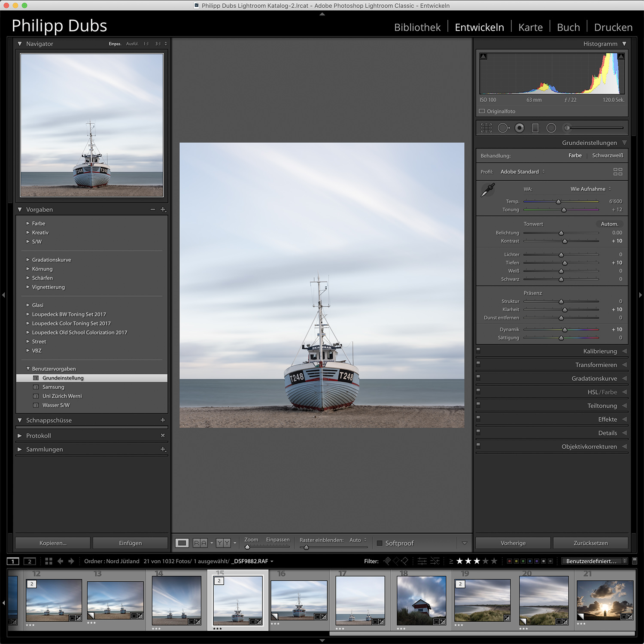Expand the Kalibrierung panel
This screenshot has height=644, width=644.
600,351
